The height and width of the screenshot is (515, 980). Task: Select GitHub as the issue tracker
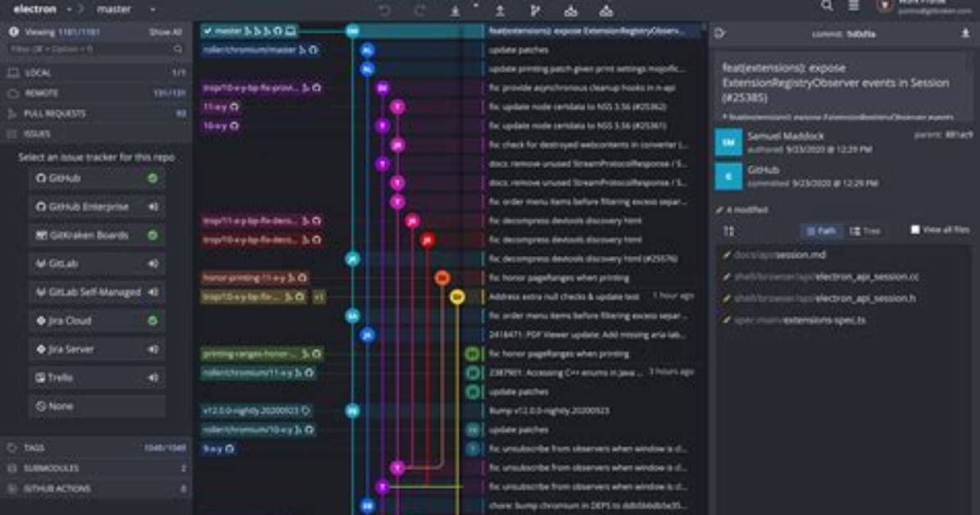pos(97,178)
